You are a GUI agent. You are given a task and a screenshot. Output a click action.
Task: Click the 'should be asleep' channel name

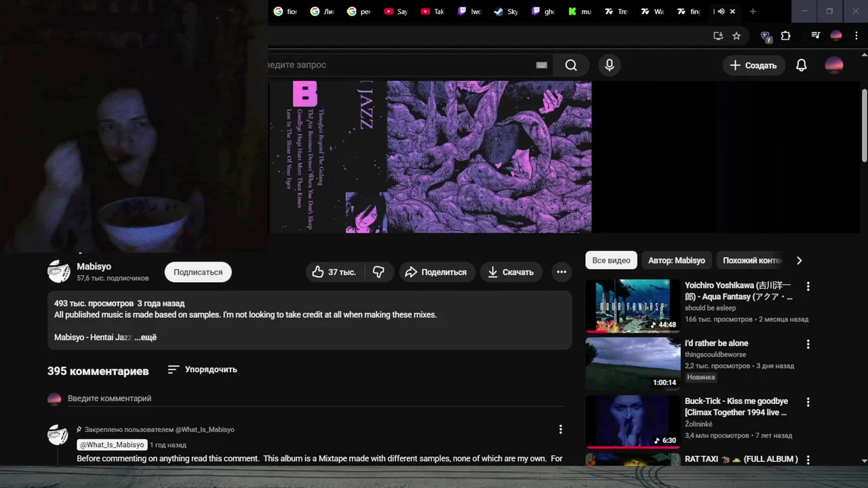[x=710, y=308]
